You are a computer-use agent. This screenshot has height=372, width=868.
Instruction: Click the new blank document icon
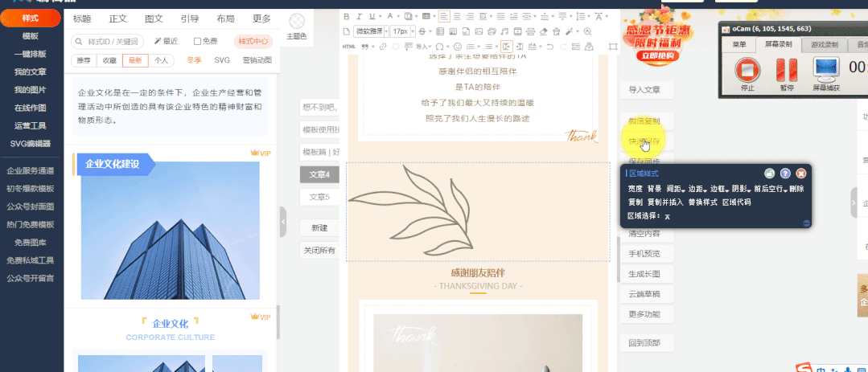(x=347, y=31)
